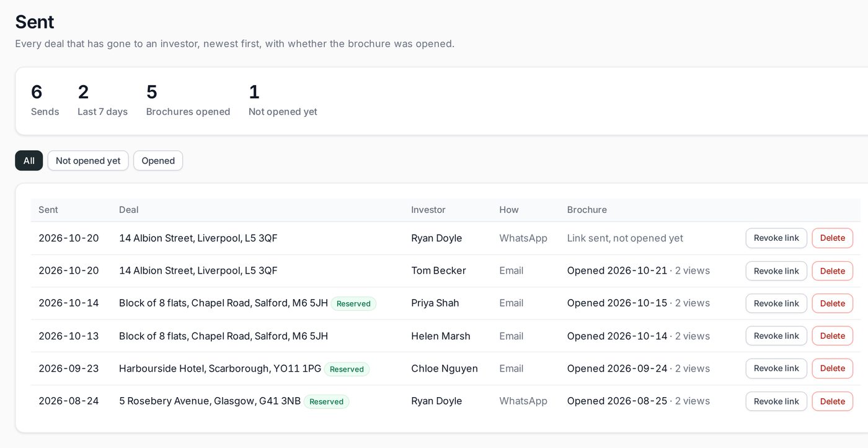
Task: Click the Investor column header
Action: pos(428,210)
